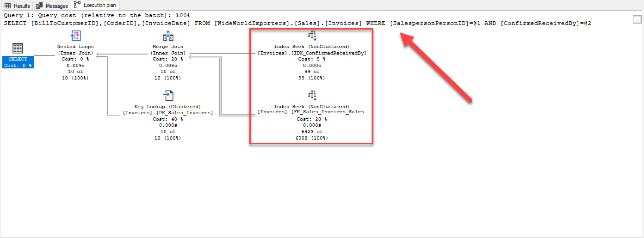644x238 pixels.
Task: Select Index Seek icon above FK_Sales_Invoices_Sales
Action: (x=312, y=96)
